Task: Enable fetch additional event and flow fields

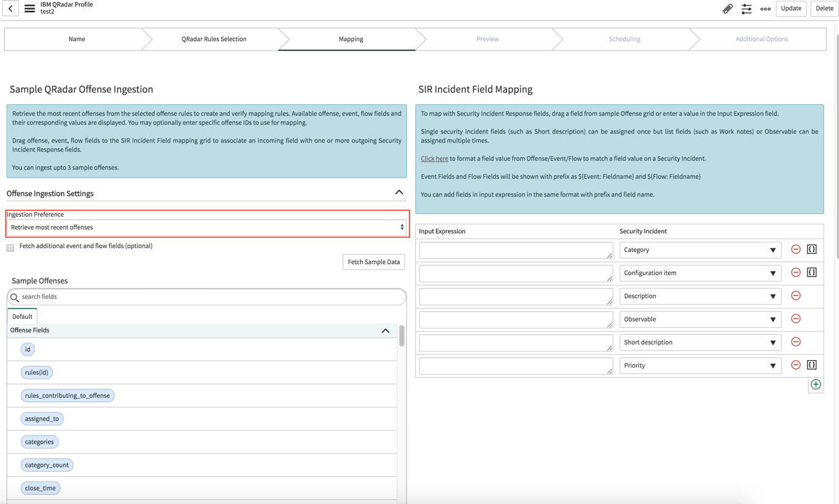Action: click(x=10, y=248)
